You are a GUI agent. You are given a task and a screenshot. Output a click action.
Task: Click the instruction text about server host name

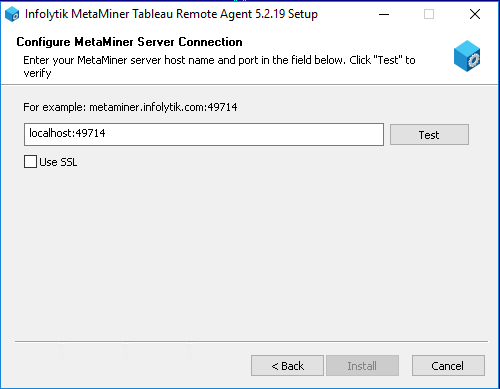tap(219, 66)
